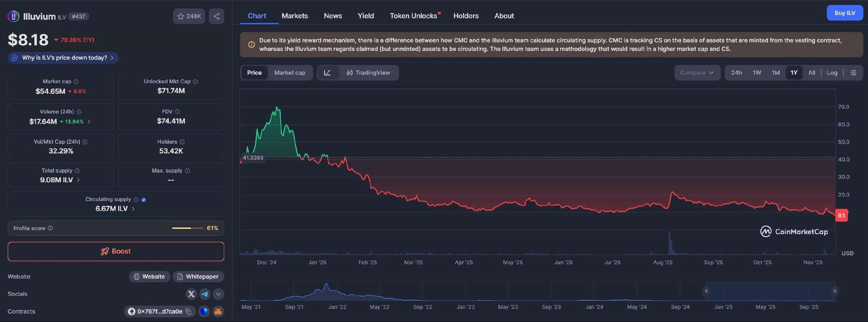Click the share icon next to watchlist
The height and width of the screenshot is (322, 868).
tap(216, 17)
